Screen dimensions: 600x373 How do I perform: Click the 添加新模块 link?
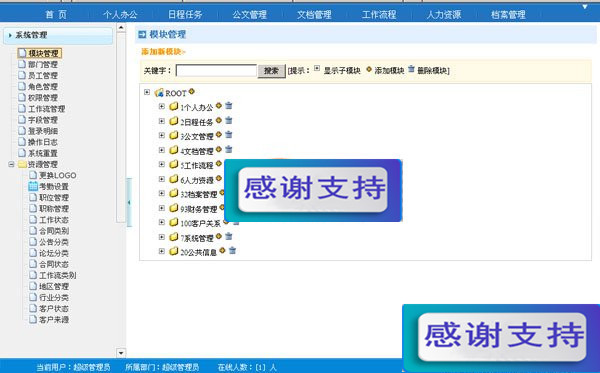tap(163, 52)
